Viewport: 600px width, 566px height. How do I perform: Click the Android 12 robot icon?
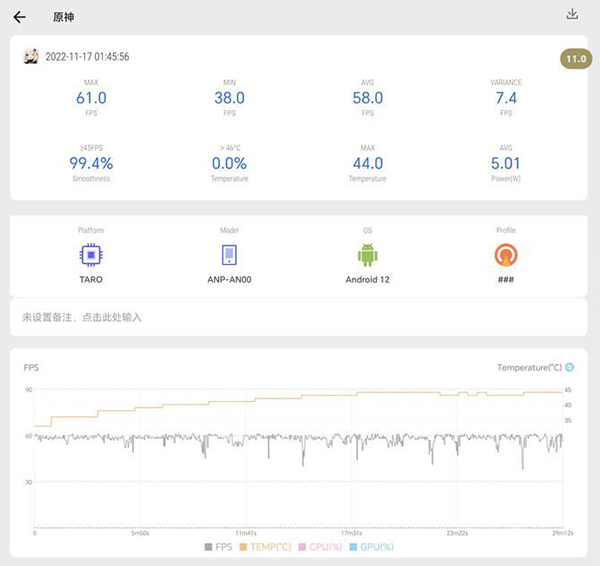367,255
